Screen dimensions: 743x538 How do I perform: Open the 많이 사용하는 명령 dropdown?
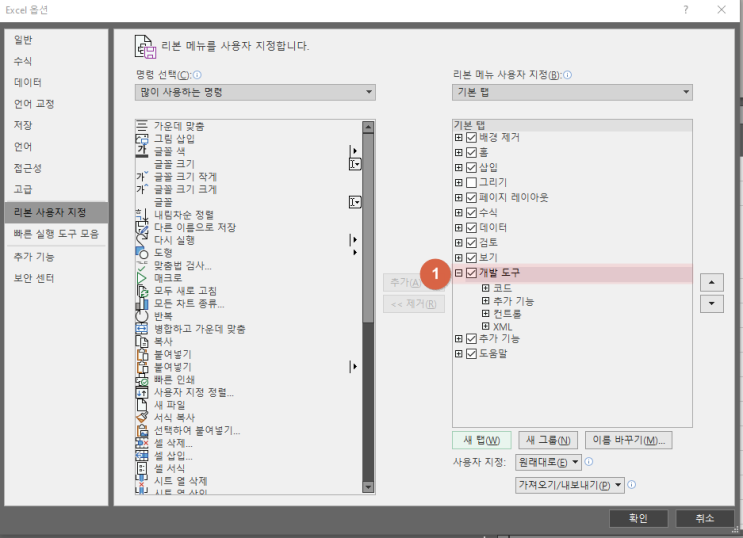pos(255,92)
